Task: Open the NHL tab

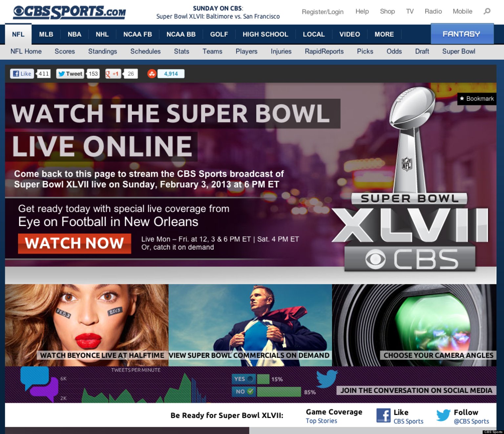Action: tap(102, 34)
